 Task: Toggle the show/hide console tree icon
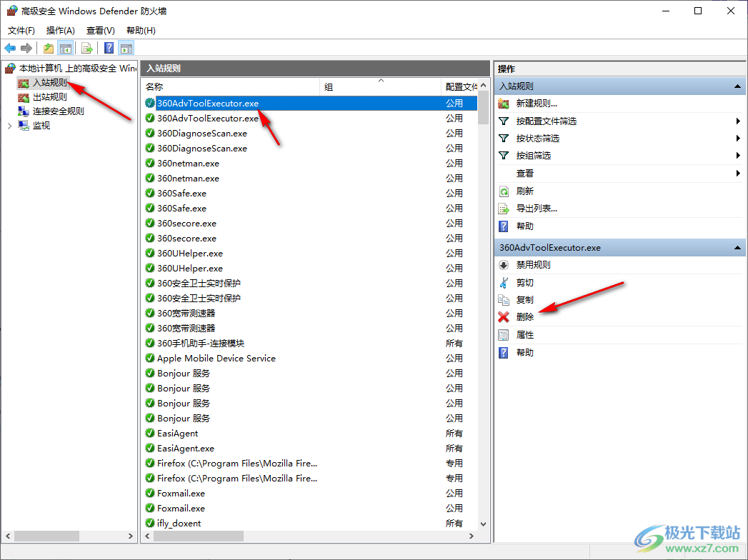point(65,48)
